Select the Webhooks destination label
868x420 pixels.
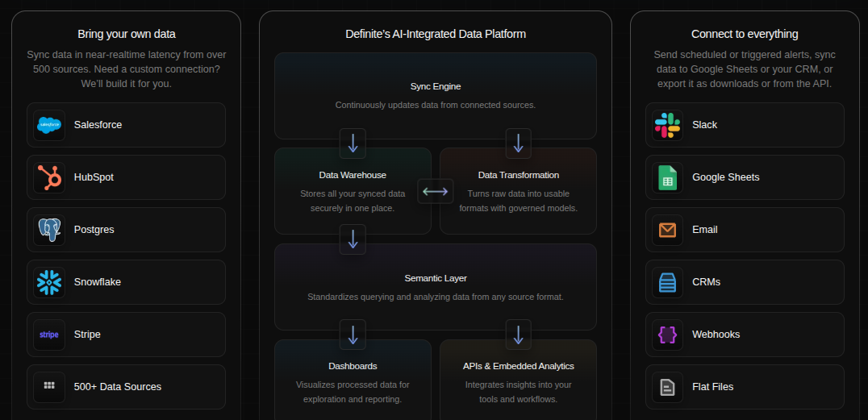coord(716,335)
